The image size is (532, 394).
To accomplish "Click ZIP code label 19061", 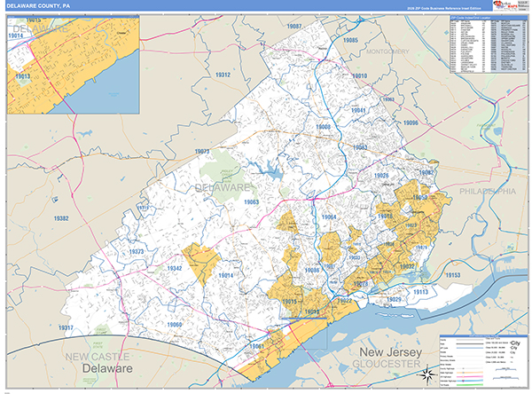I will pyautogui.click(x=256, y=346).
